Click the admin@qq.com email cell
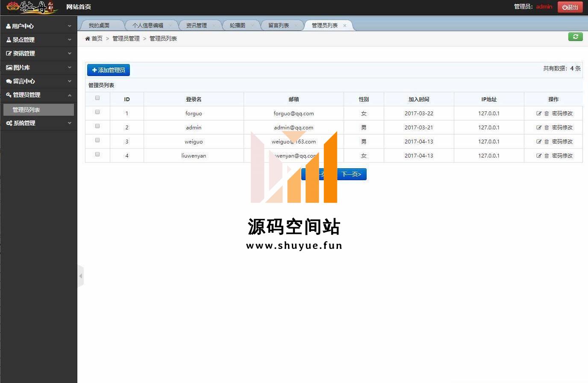The width and height of the screenshot is (588, 383). coord(294,128)
